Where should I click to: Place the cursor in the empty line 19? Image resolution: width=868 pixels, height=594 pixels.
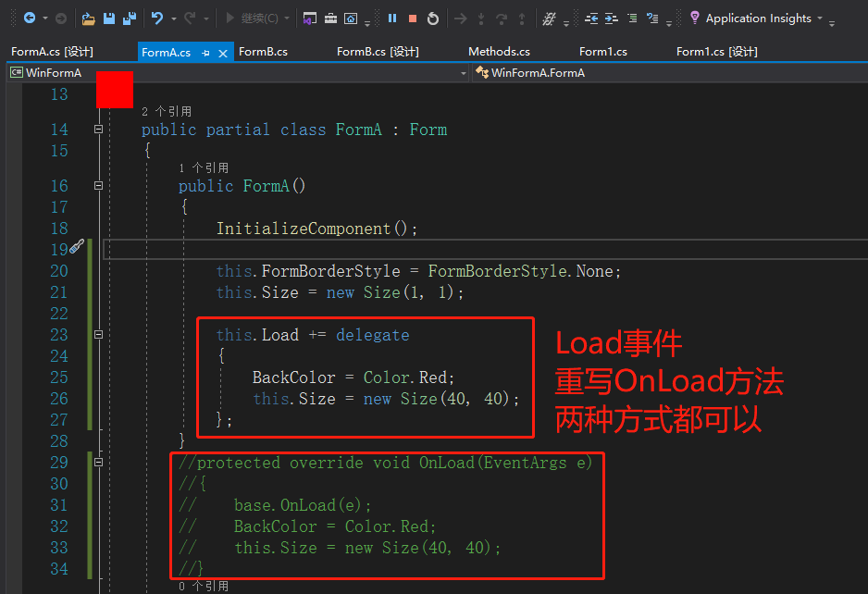(x=486, y=250)
